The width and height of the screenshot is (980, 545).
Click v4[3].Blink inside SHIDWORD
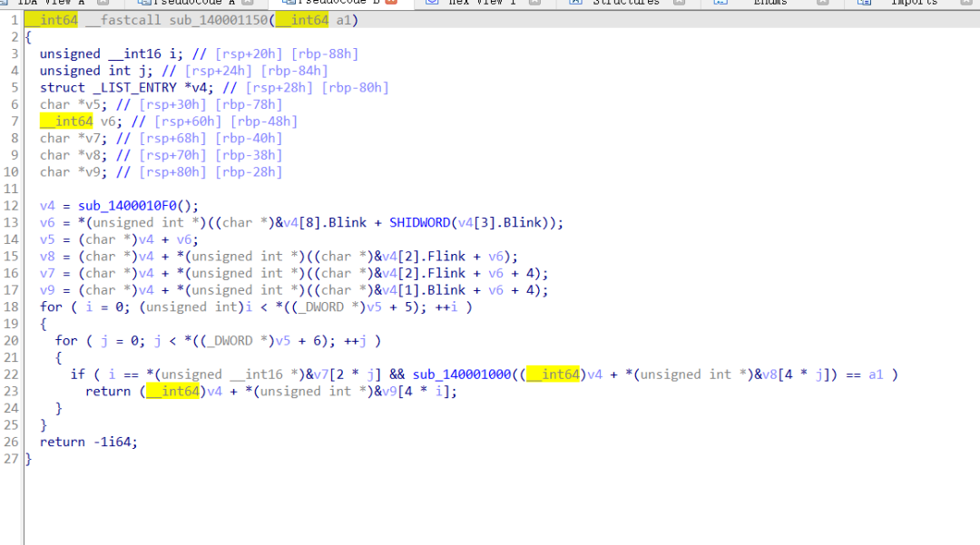tap(499, 222)
